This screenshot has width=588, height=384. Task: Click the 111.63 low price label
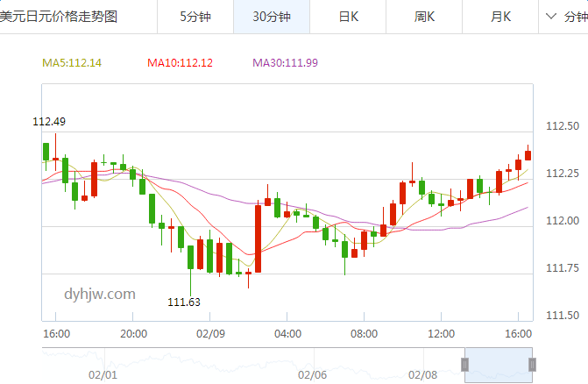point(184,302)
